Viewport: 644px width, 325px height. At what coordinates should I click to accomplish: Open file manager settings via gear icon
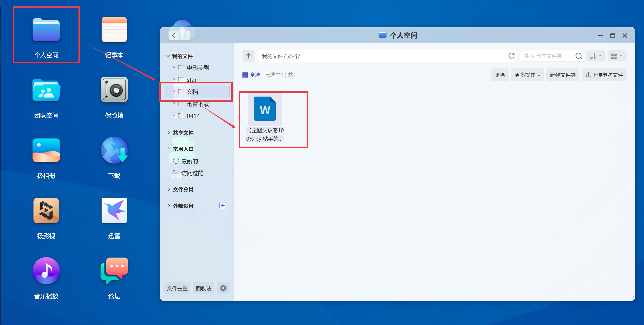[x=223, y=288]
